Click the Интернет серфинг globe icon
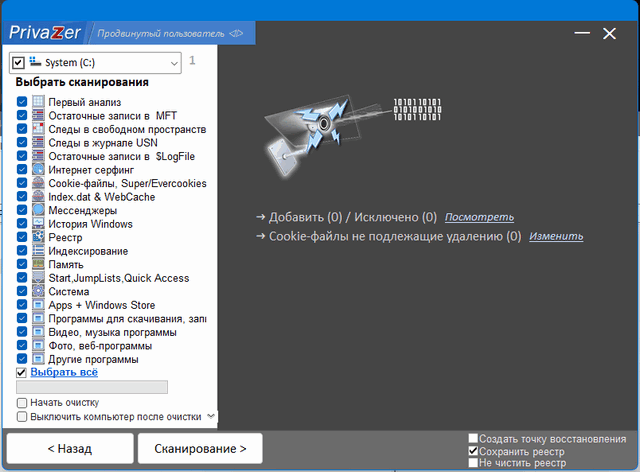This screenshot has width=640, height=472. click(38, 169)
